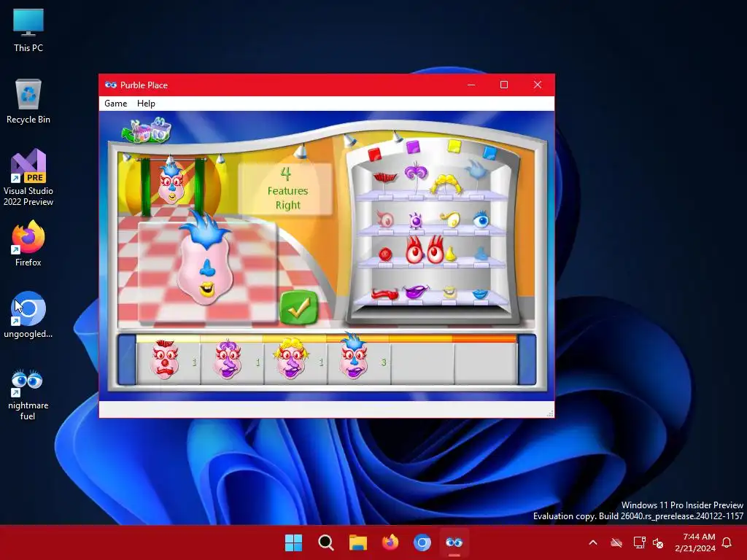Open the Game menu
Viewport: 747px width, 560px height.
coord(116,104)
